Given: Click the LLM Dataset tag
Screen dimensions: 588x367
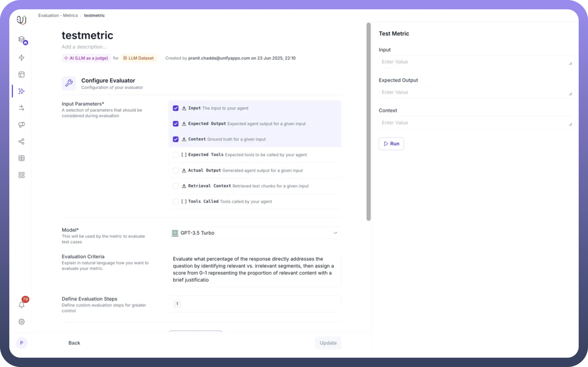Looking at the screenshot, I should 139,58.
